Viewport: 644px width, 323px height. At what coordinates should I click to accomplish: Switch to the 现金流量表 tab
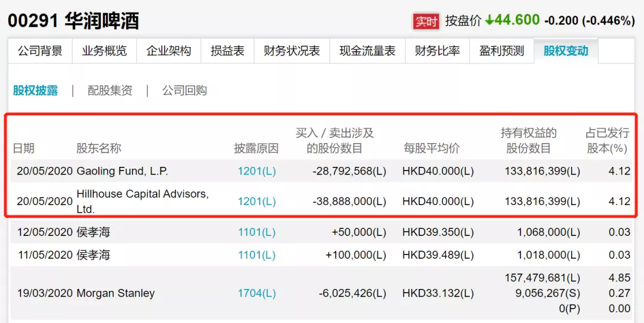click(x=367, y=51)
